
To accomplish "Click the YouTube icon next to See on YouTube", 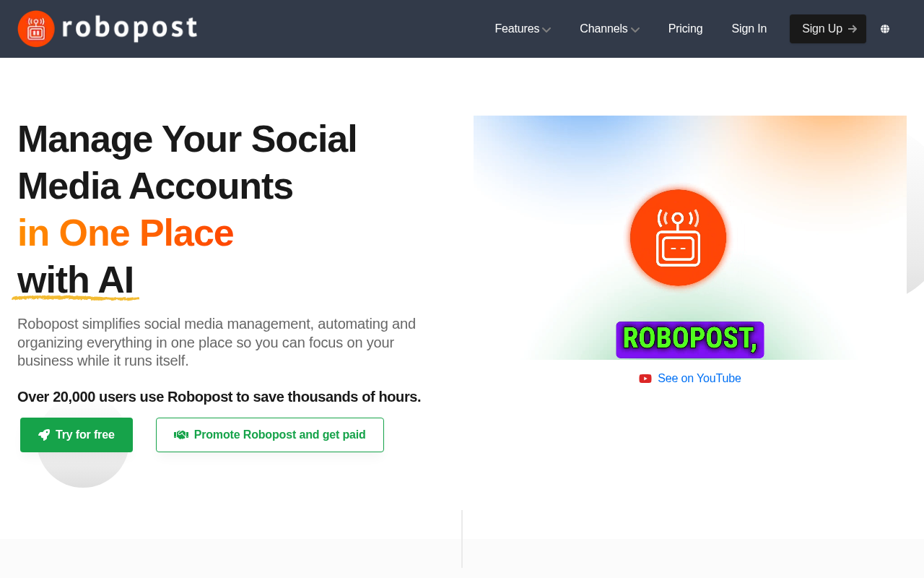I will (645, 378).
